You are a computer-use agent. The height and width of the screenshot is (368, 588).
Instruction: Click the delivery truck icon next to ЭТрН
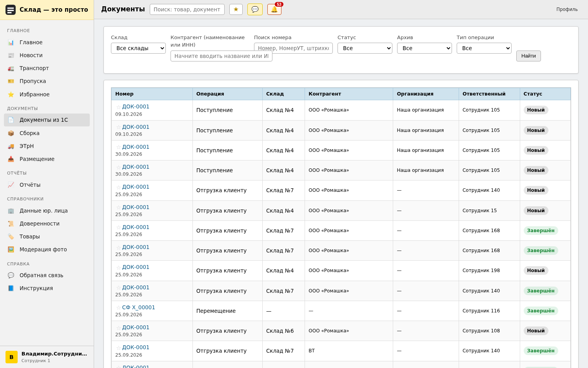[11, 146]
